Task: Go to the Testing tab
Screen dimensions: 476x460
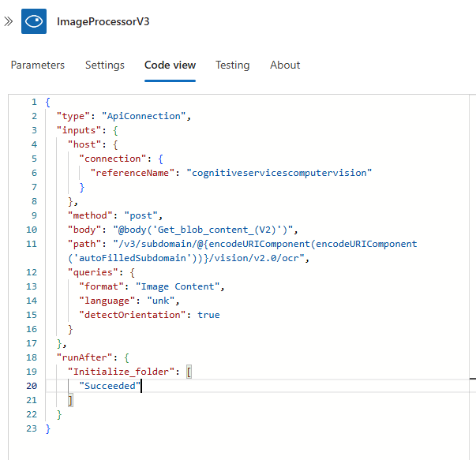Action: click(x=233, y=65)
